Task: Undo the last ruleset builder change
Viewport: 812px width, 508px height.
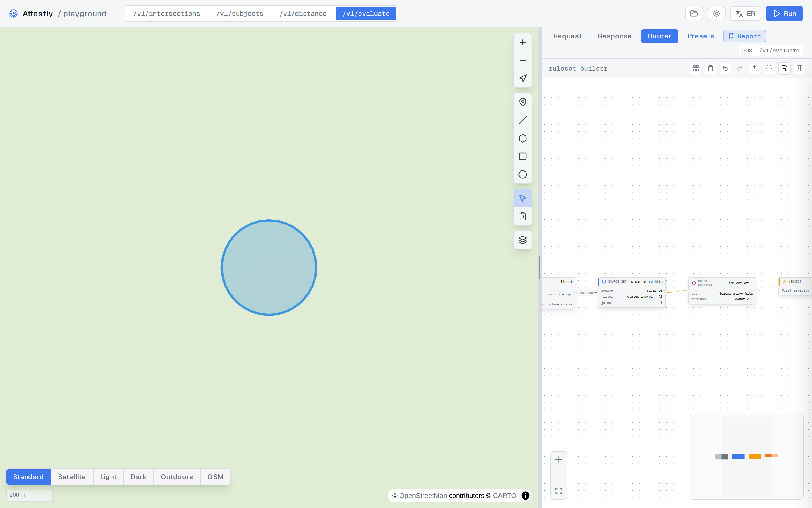Action: pyautogui.click(x=725, y=69)
